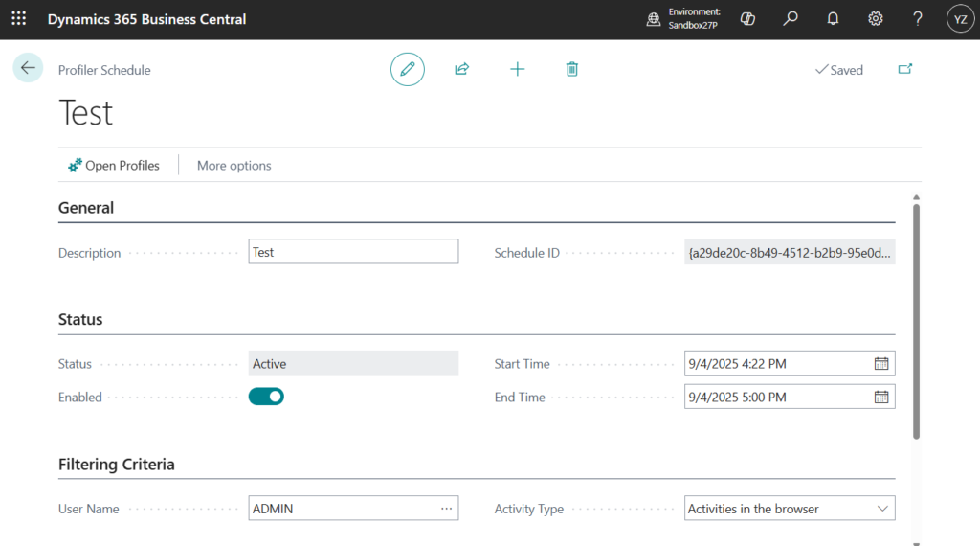Open page in new window icon
Screen dimensions: 980x546
click(x=905, y=69)
